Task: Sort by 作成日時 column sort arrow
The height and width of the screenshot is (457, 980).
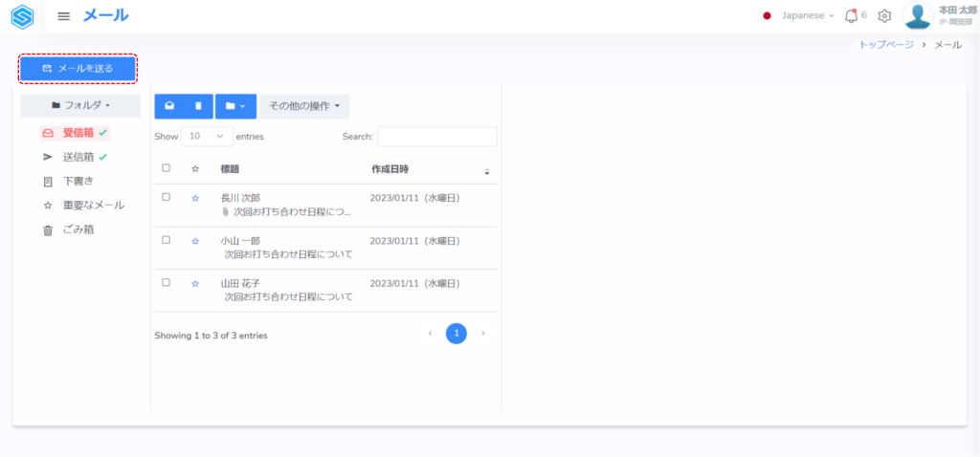Action: coord(487,171)
